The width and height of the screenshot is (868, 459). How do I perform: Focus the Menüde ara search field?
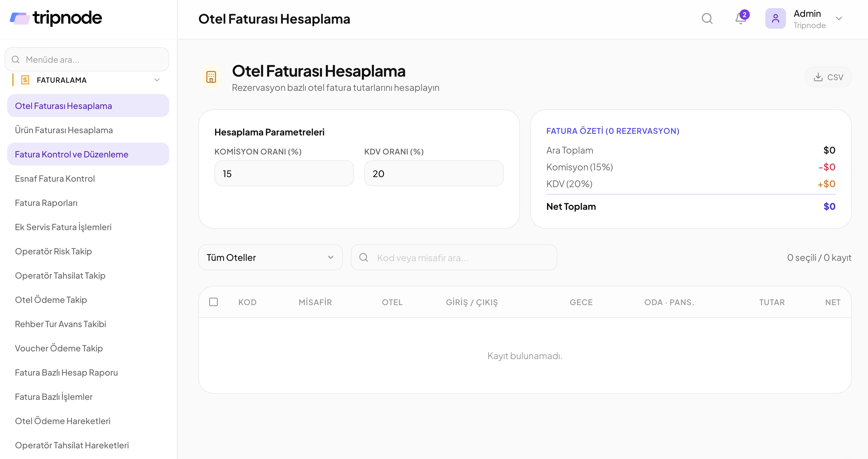click(87, 59)
